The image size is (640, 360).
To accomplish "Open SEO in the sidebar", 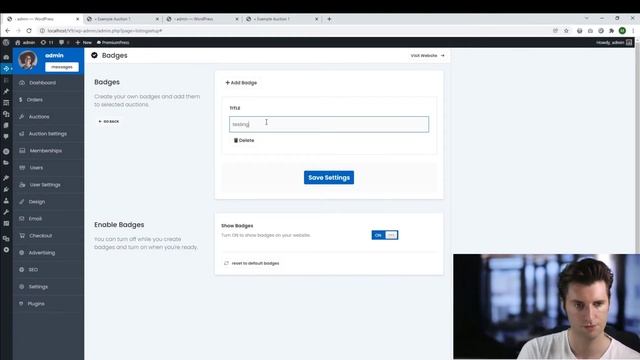I will (48, 270).
